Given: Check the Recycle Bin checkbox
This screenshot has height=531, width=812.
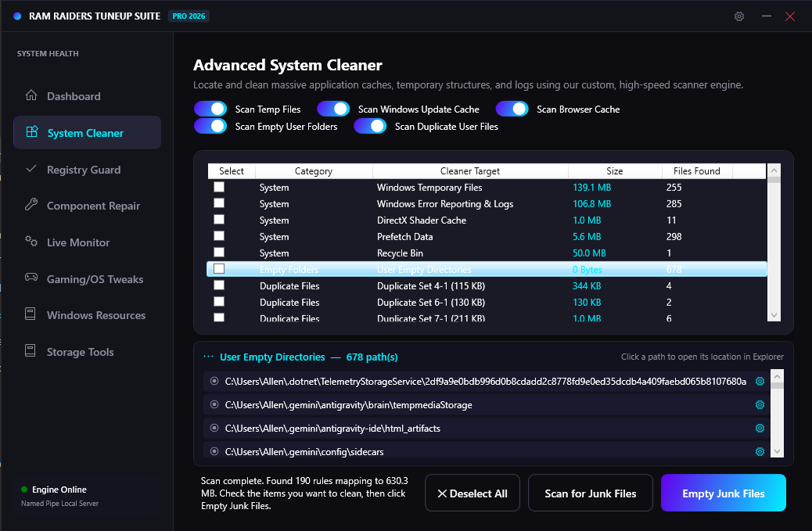Looking at the screenshot, I should point(219,252).
